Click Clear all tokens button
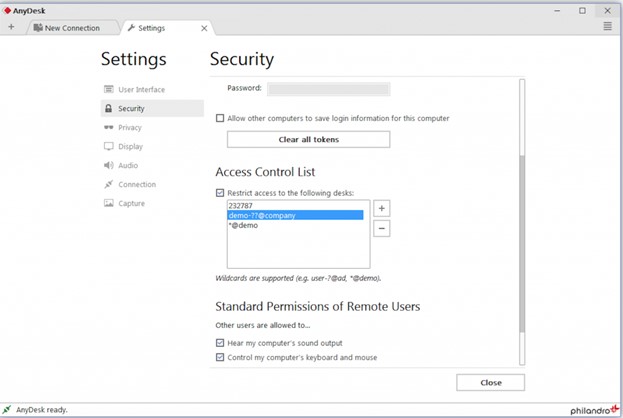This screenshot has width=623, height=418. click(x=308, y=139)
